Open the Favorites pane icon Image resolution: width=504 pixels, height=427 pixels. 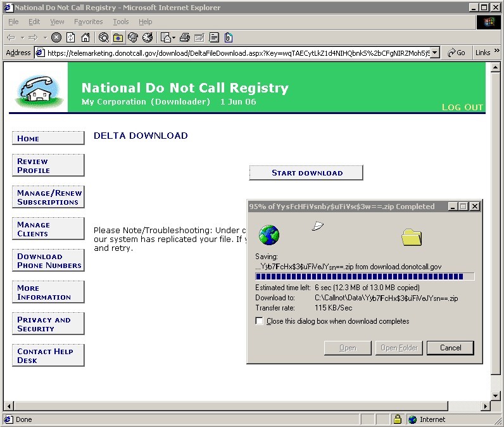[118, 37]
